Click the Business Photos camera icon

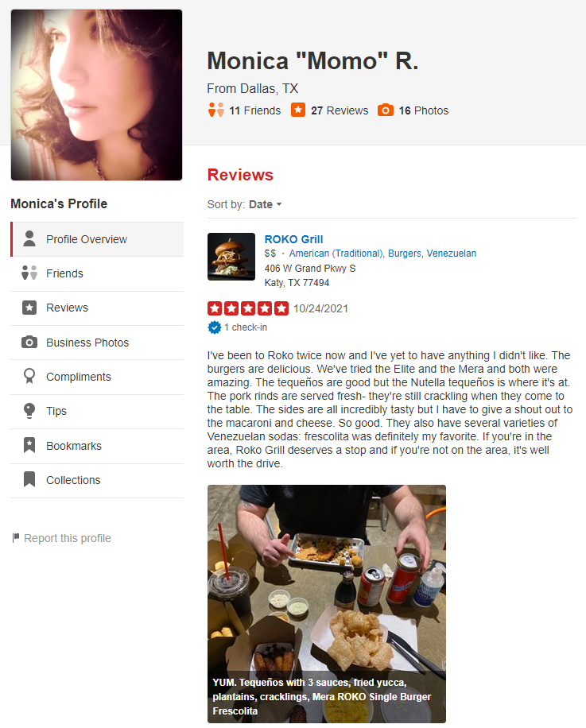coord(29,343)
